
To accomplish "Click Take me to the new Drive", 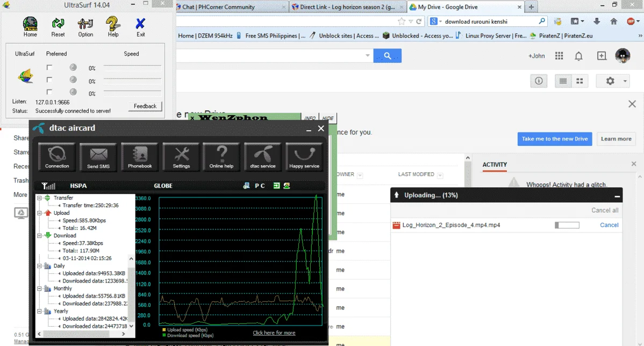I will [554, 139].
